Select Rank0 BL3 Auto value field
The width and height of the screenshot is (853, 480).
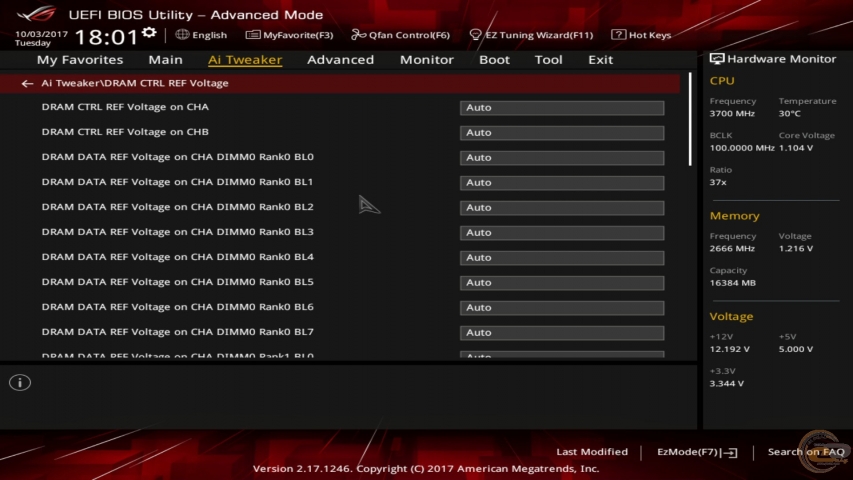tap(562, 233)
